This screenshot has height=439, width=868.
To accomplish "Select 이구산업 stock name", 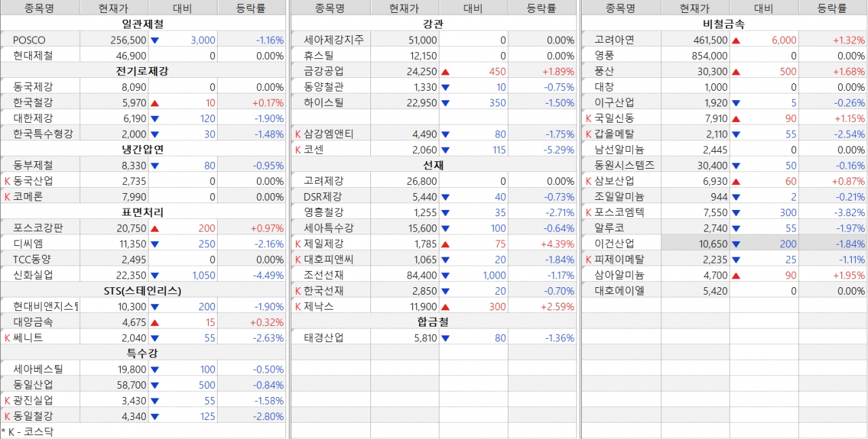I will coord(614,102).
